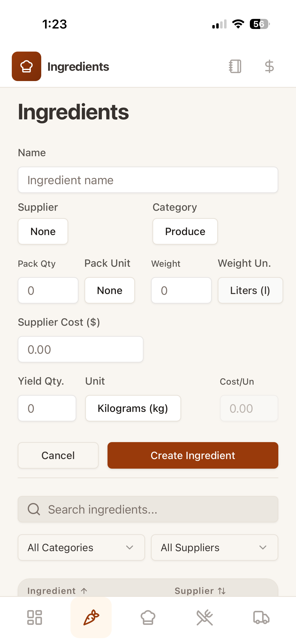The height and width of the screenshot is (644, 296).
Task: Click the Supplier Cost input field
Action: click(81, 349)
